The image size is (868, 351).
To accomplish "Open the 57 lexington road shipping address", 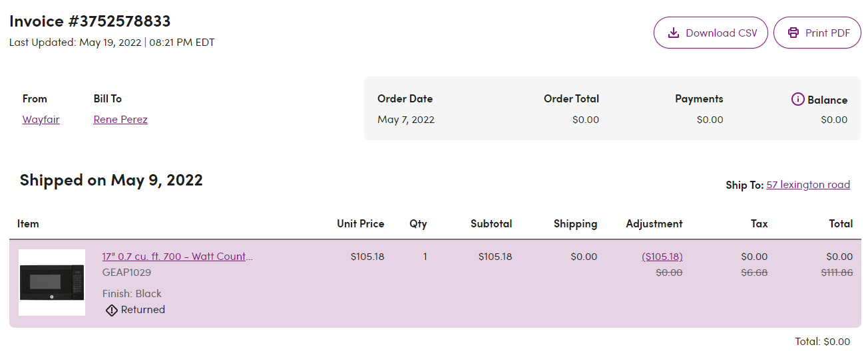I will pyautogui.click(x=808, y=185).
